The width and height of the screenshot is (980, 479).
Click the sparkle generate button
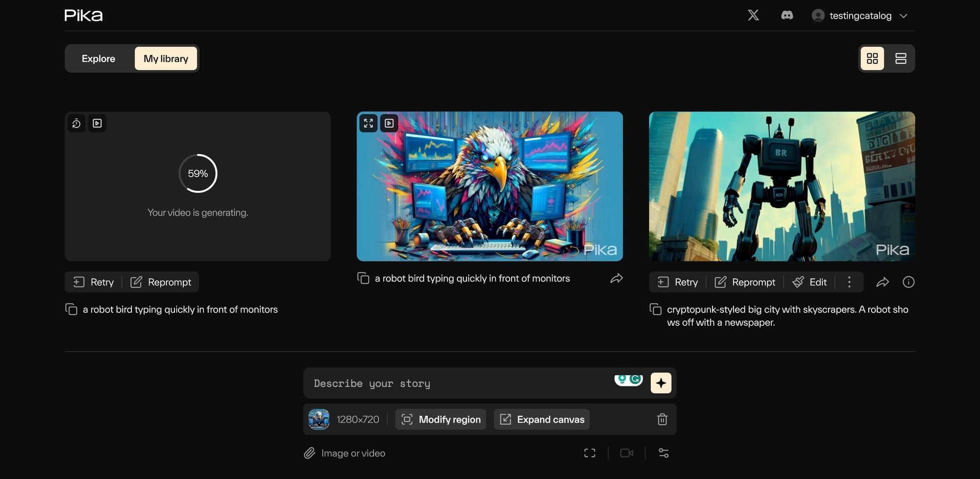661,383
